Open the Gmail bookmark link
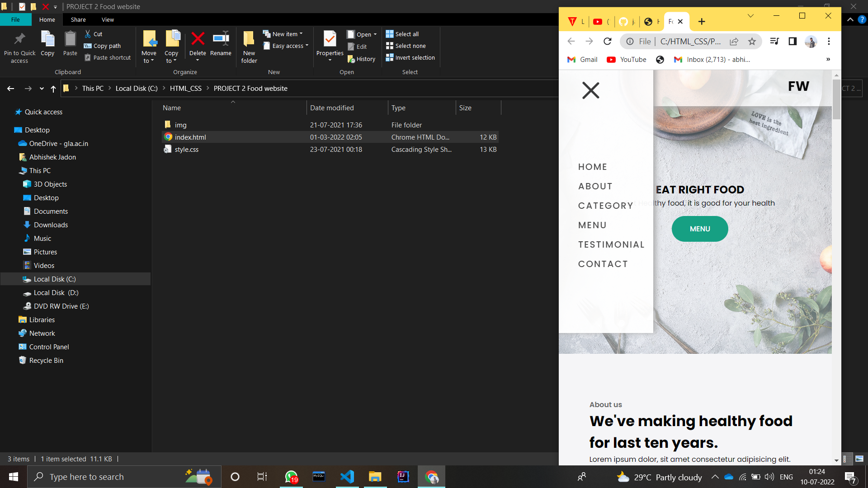This screenshot has height=488, width=868. click(582, 59)
